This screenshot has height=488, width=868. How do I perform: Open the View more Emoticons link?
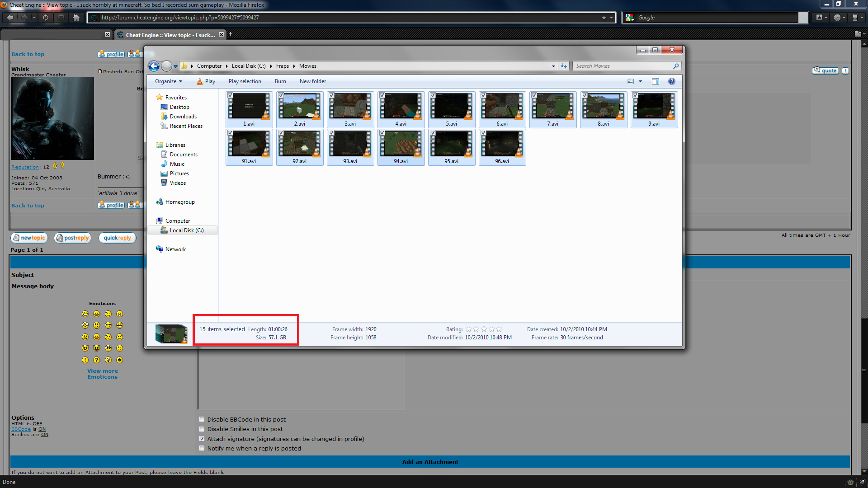[x=102, y=374]
